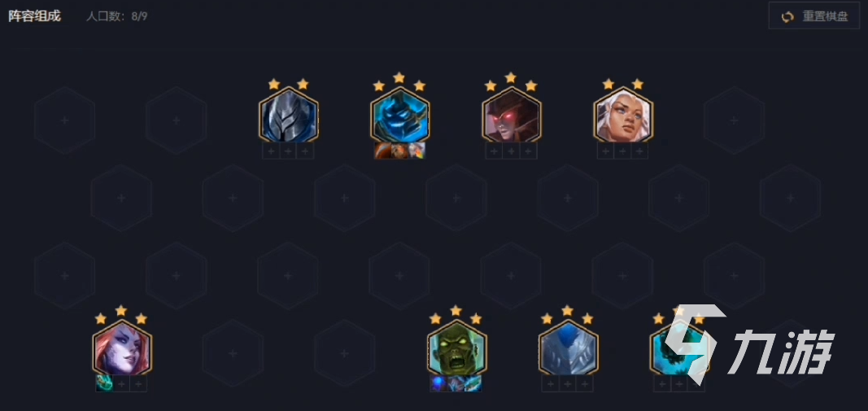The image size is (868, 411).
Task: Select the blue crystal armored champion
Action: (x=569, y=348)
